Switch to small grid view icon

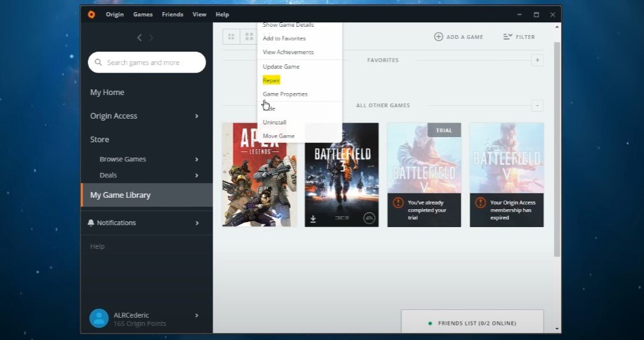coord(231,37)
